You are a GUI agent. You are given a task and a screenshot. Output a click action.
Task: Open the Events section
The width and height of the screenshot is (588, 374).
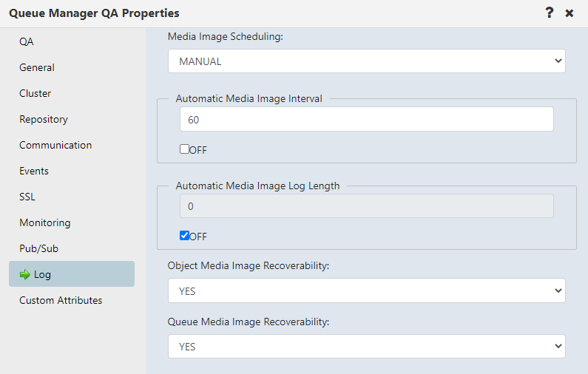34,171
